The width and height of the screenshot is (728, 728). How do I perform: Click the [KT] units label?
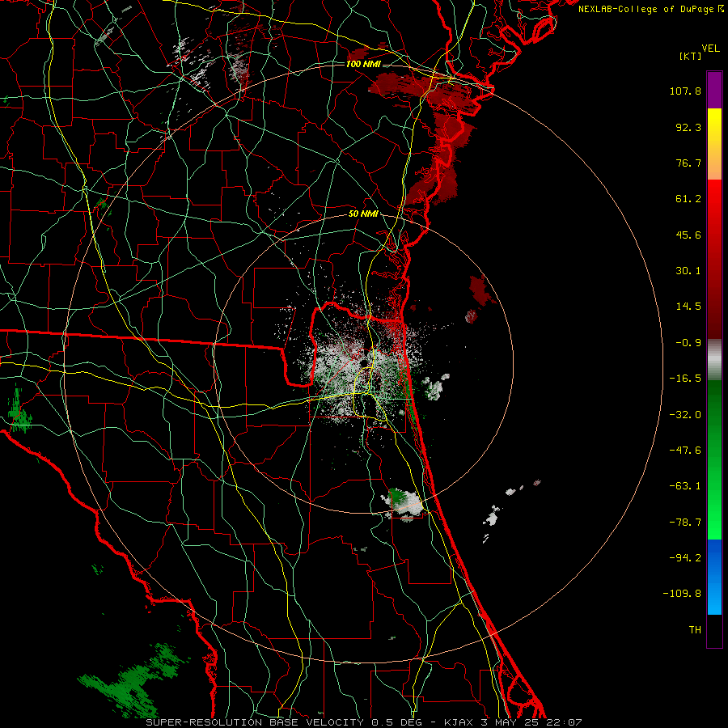(690, 56)
